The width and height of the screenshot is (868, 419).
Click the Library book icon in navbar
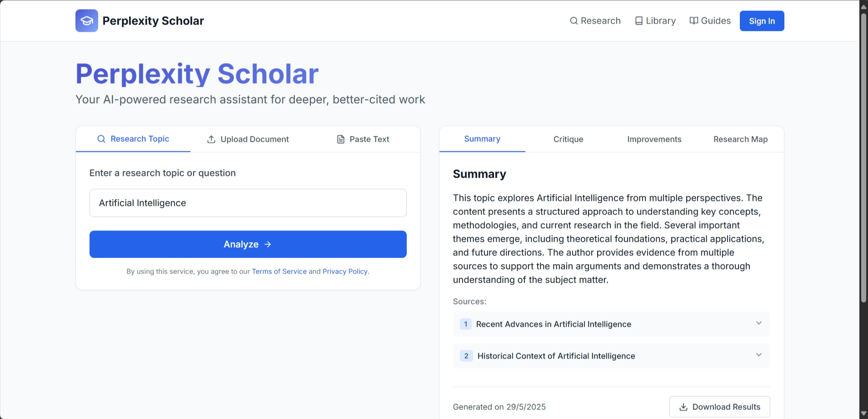click(639, 21)
